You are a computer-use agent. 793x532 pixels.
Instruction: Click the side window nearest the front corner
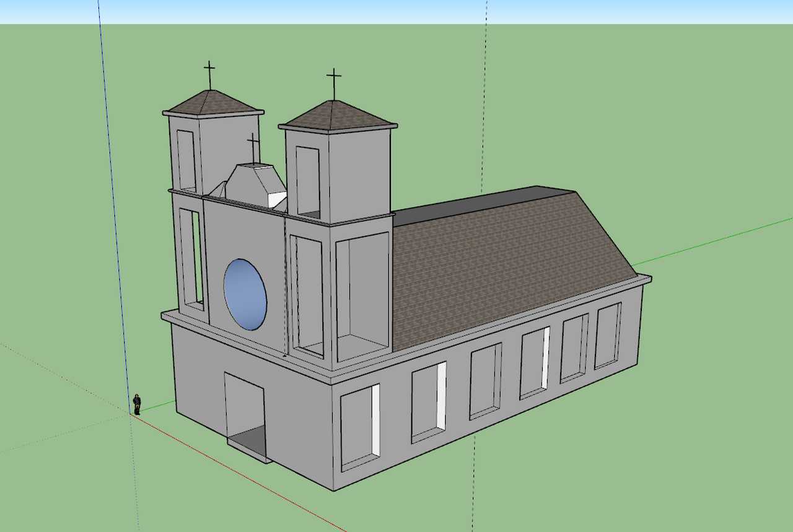(360, 427)
